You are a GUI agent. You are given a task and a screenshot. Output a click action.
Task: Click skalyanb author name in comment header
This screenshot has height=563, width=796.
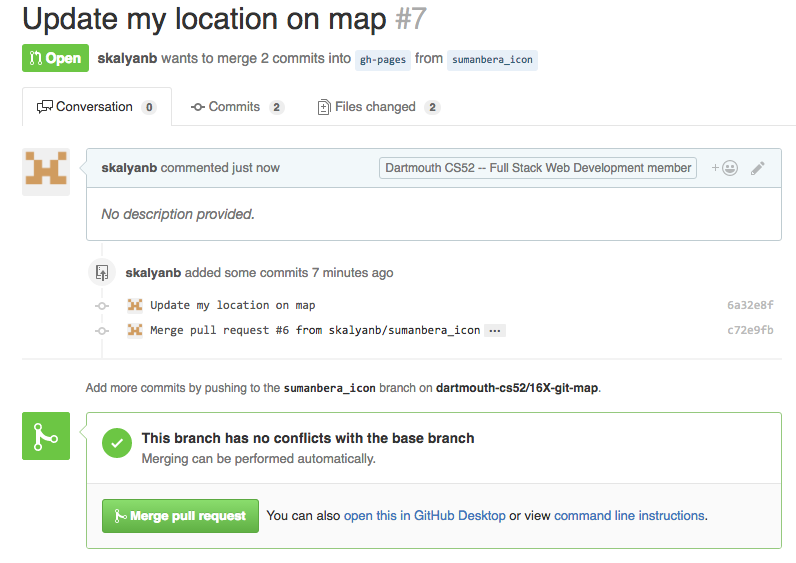click(129, 168)
